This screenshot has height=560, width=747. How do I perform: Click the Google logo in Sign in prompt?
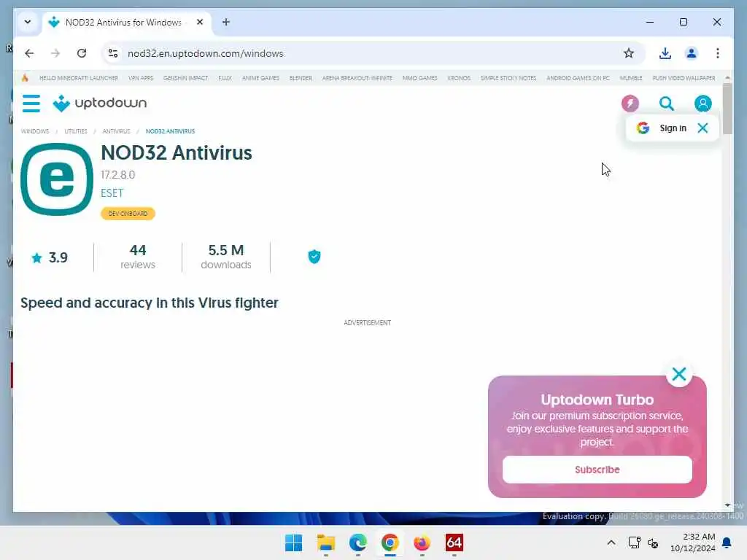click(x=643, y=128)
